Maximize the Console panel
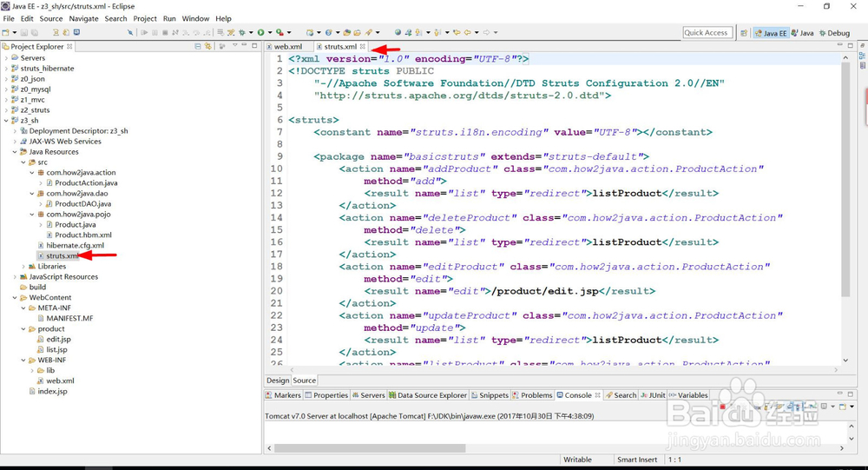This screenshot has height=470, width=868. point(851,394)
